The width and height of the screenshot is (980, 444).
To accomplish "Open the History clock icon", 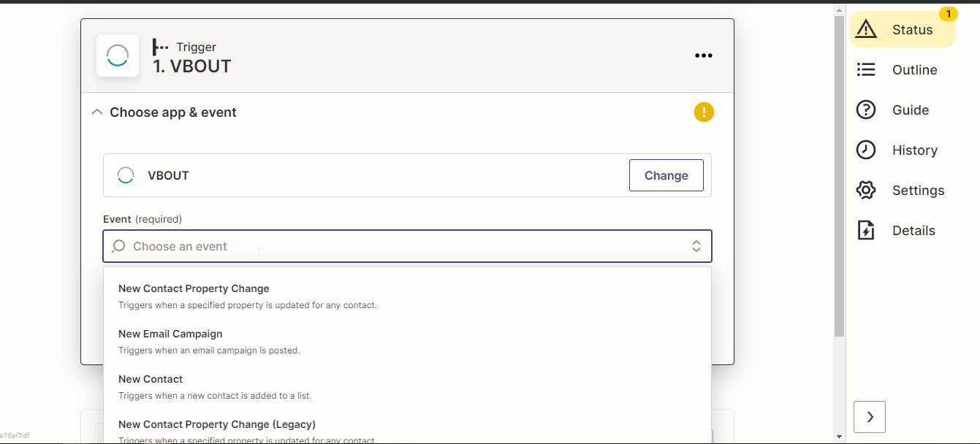I will tap(866, 150).
